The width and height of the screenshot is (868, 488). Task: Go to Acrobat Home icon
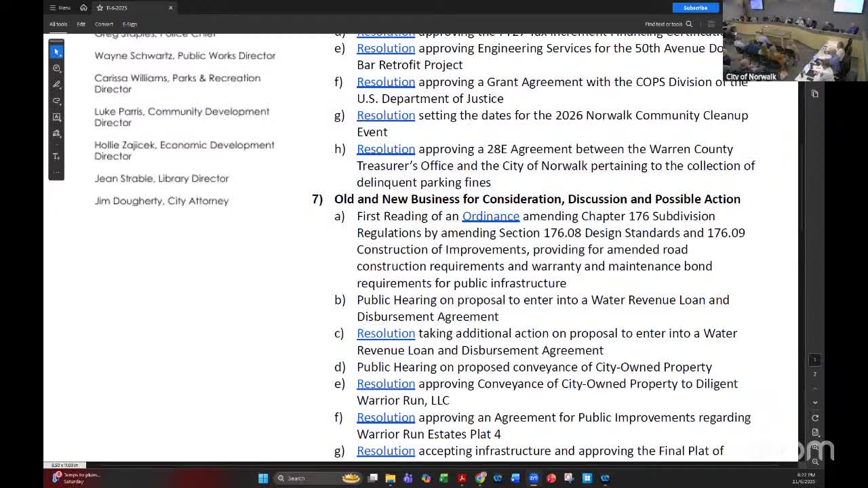pyautogui.click(x=83, y=7)
